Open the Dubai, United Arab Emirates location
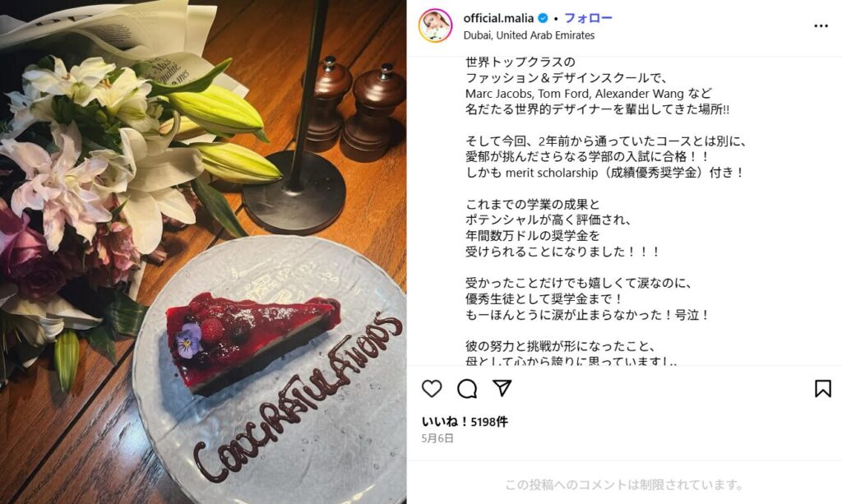The height and width of the screenshot is (504, 842). pos(529,35)
